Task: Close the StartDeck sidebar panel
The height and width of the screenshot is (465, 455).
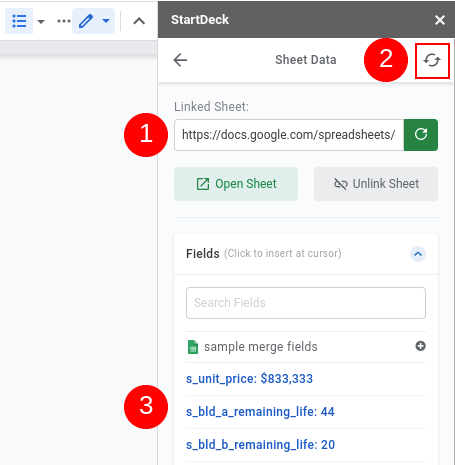Action: point(440,20)
